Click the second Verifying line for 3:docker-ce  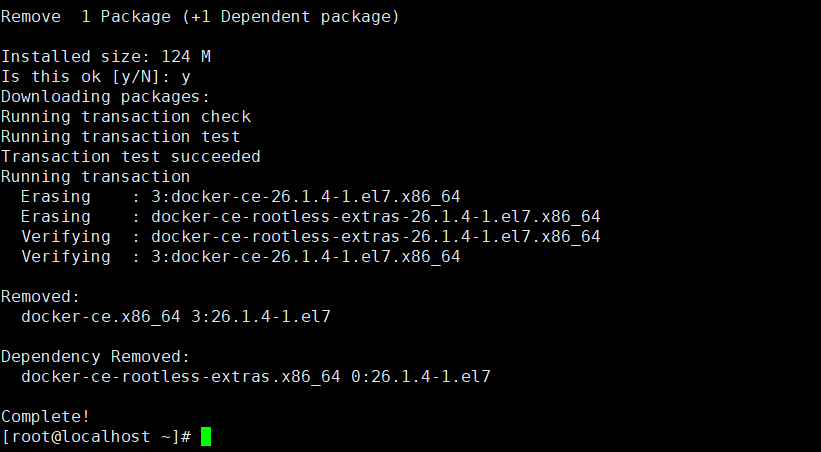pyautogui.click(x=241, y=257)
